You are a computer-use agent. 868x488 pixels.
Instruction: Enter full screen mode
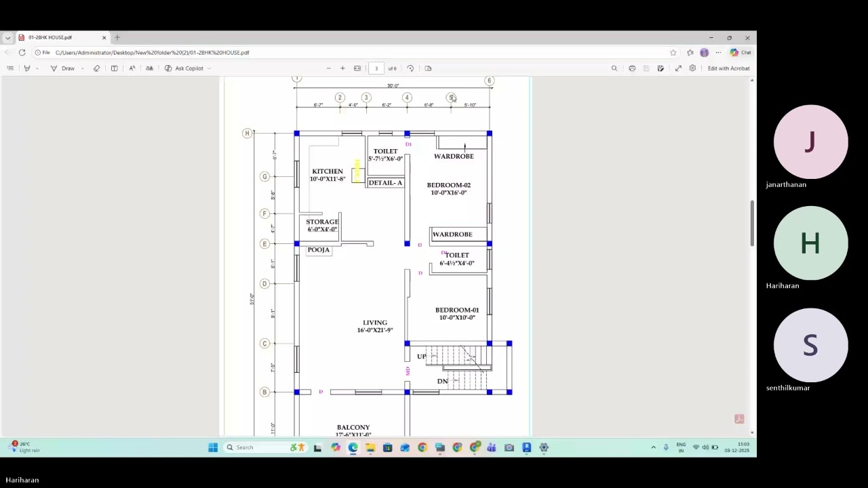(678, 68)
